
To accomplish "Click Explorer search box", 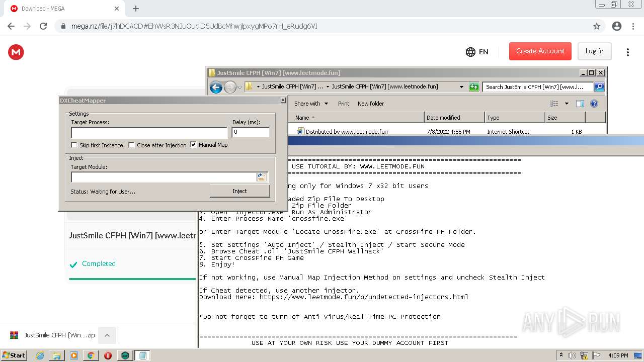I will point(538,87).
